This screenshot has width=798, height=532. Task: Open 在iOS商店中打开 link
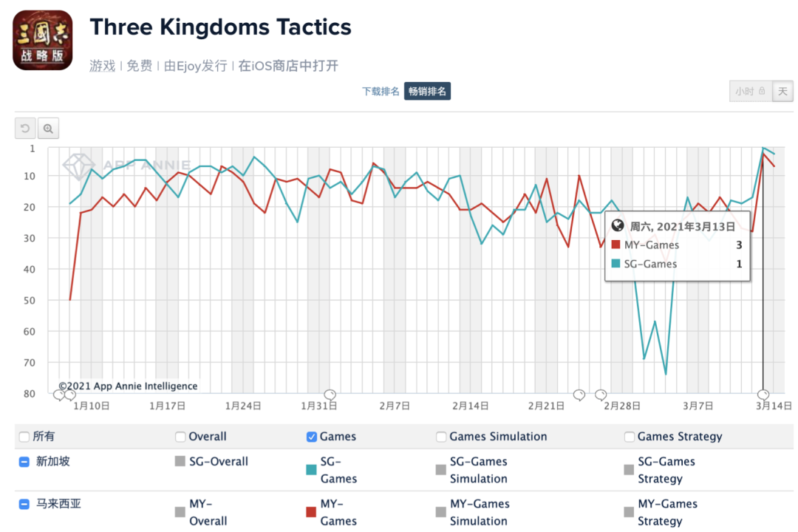[x=289, y=66]
